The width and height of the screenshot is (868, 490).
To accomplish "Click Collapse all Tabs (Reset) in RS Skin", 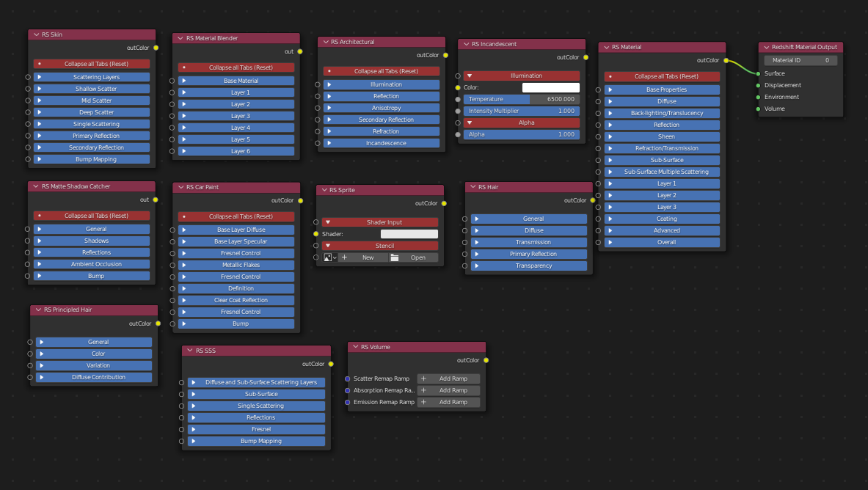I will pos(92,65).
